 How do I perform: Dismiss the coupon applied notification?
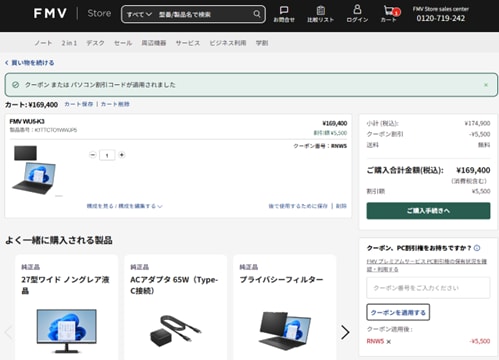pos(486,85)
